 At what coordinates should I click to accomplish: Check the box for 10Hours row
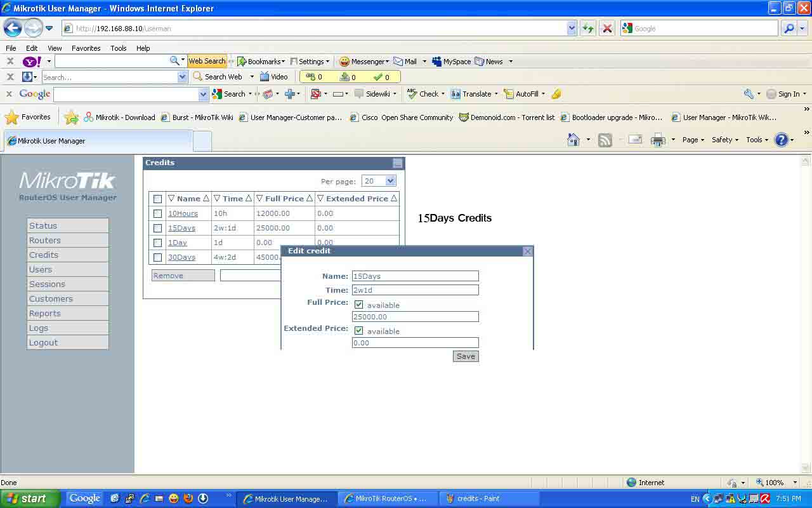157,213
